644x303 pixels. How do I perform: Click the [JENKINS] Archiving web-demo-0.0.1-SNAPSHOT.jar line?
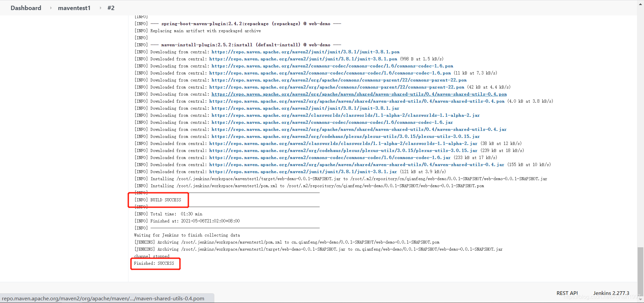318,249
